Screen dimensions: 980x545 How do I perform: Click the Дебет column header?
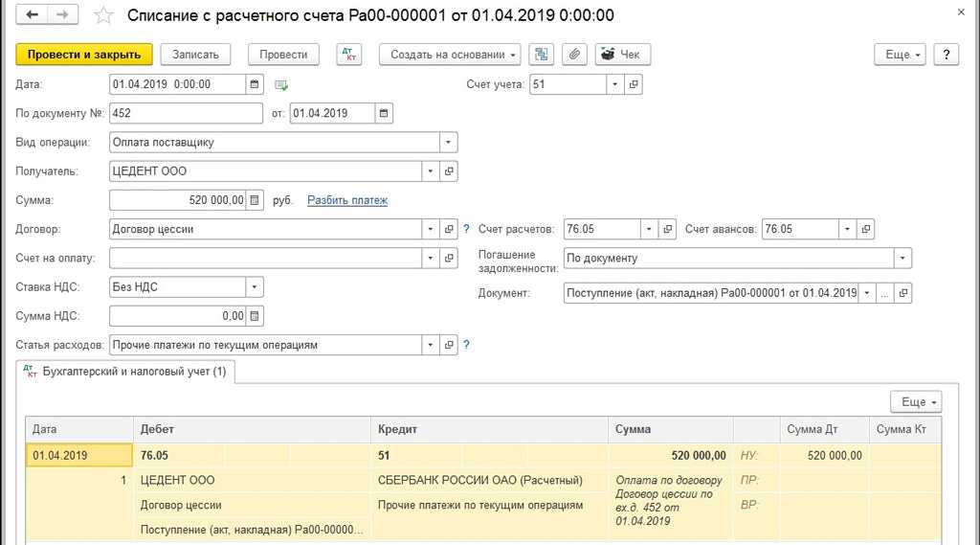click(252, 429)
